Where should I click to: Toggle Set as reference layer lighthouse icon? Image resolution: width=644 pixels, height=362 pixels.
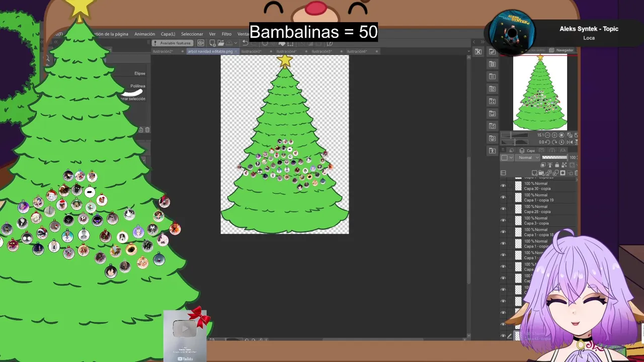[550, 165]
